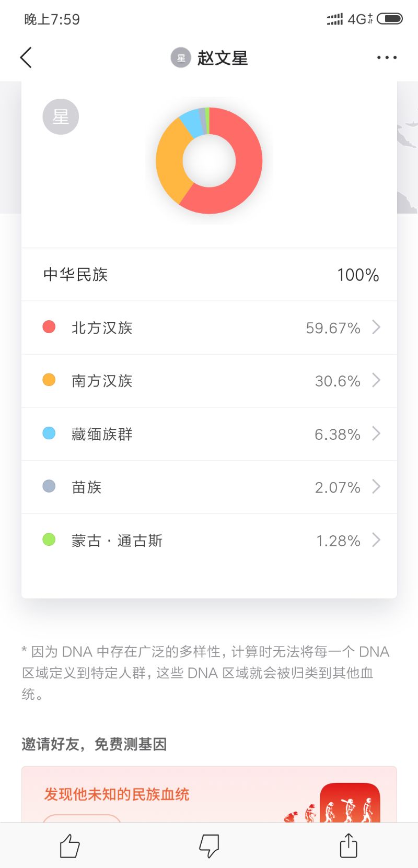Tap the 30.6% percentage for 南方汉族

[x=338, y=381]
